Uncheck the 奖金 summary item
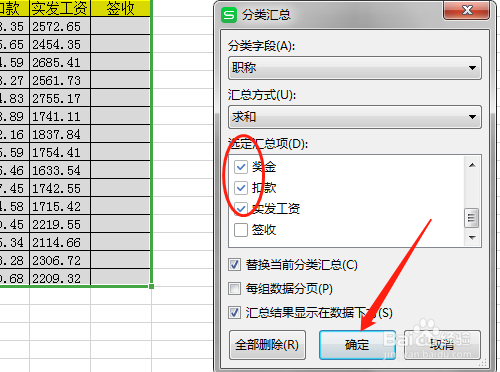500x372 pixels. [x=241, y=167]
